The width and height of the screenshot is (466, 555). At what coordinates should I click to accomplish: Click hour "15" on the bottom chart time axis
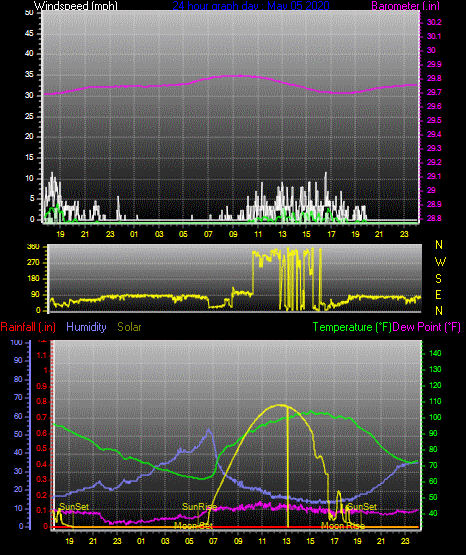[310, 541]
